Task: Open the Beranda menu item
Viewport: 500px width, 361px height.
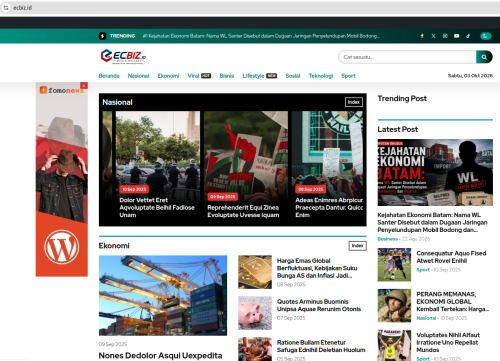Action: [x=109, y=76]
